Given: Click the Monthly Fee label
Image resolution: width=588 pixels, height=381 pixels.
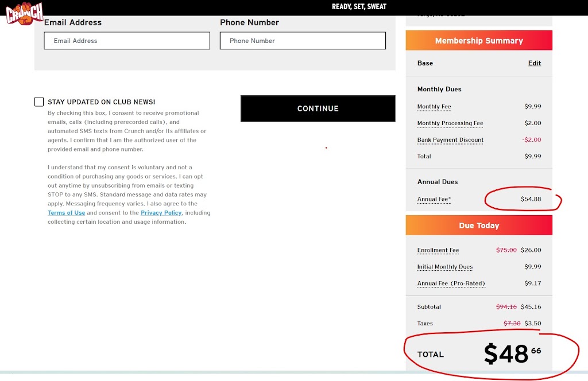Looking at the screenshot, I should click(434, 106).
